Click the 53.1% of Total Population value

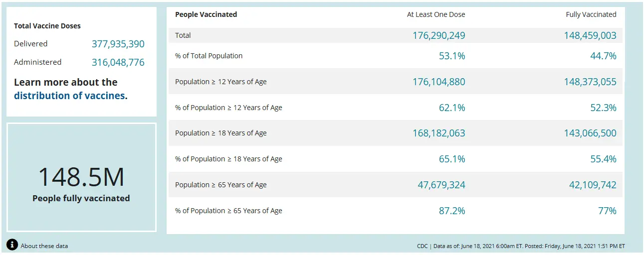coord(452,56)
